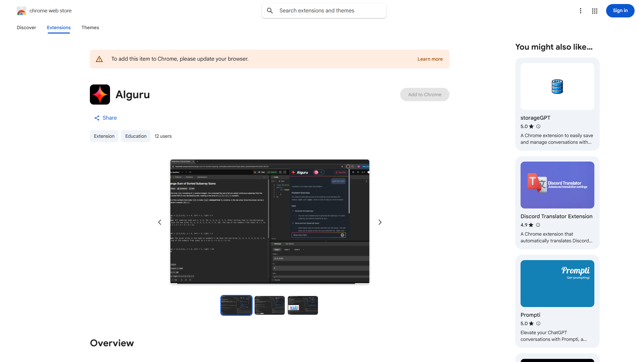Click the Chrome Web Store logo

tap(21, 11)
